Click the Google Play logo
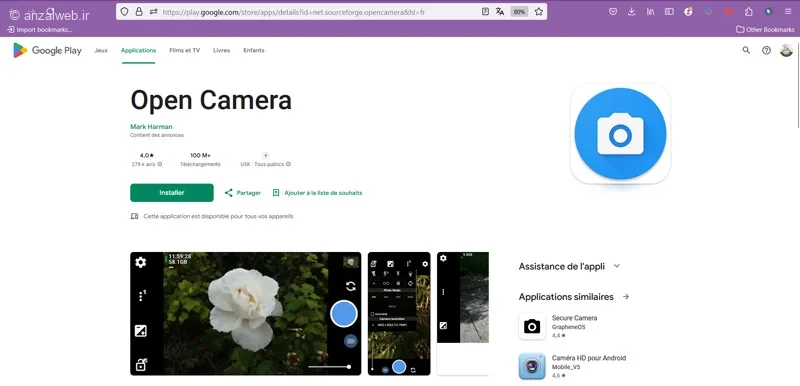The width and height of the screenshot is (800, 386). (x=47, y=50)
